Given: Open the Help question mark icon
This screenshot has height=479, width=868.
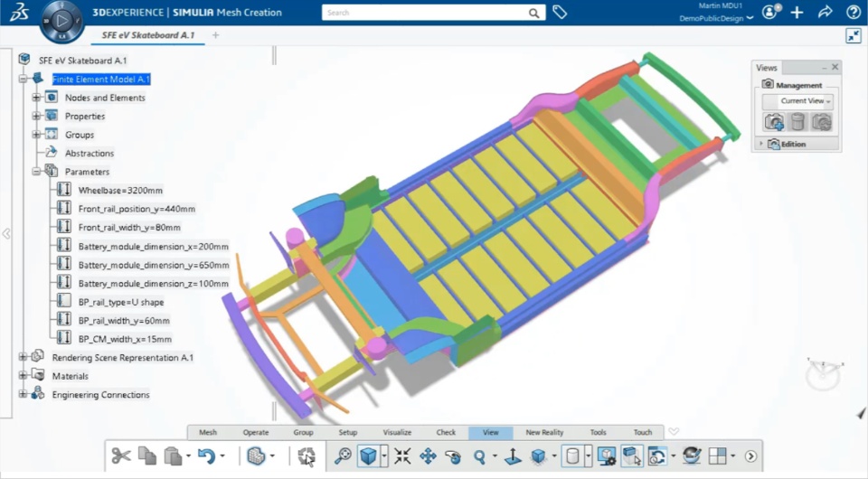Looking at the screenshot, I should tap(853, 12).
